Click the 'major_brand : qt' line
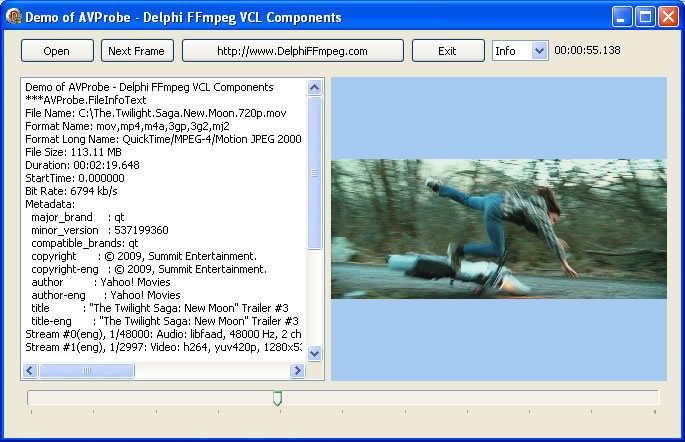685x442 pixels. (78, 217)
